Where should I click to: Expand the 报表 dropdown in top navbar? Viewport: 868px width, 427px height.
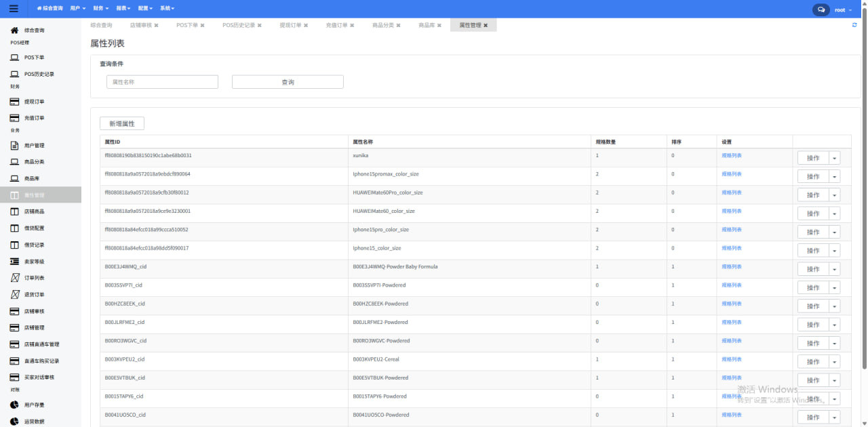[123, 9]
